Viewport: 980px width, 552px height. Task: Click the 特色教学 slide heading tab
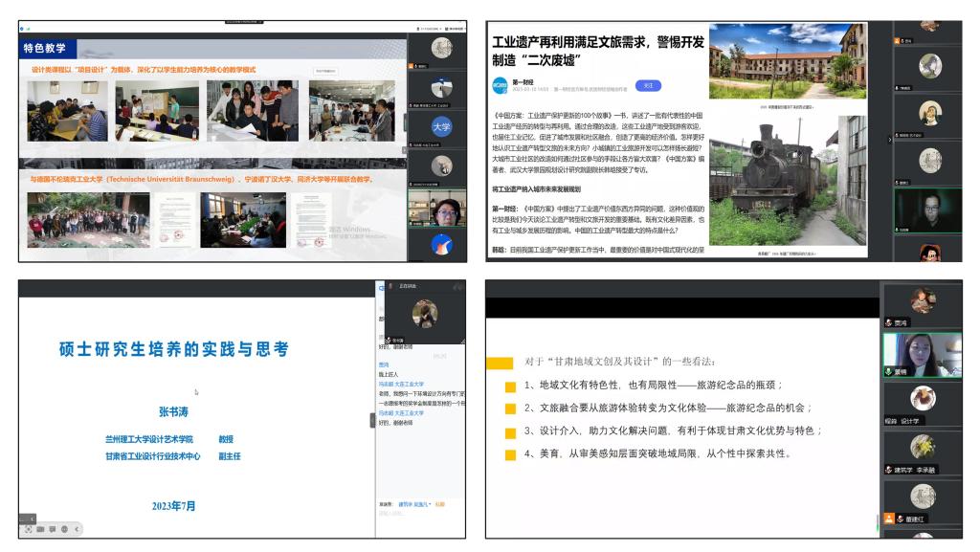click(x=48, y=48)
